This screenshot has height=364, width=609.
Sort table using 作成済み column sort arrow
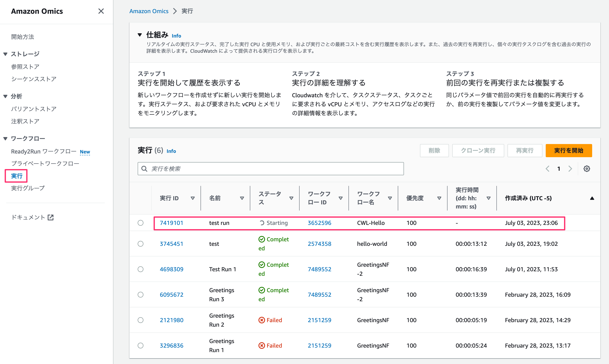pos(593,198)
